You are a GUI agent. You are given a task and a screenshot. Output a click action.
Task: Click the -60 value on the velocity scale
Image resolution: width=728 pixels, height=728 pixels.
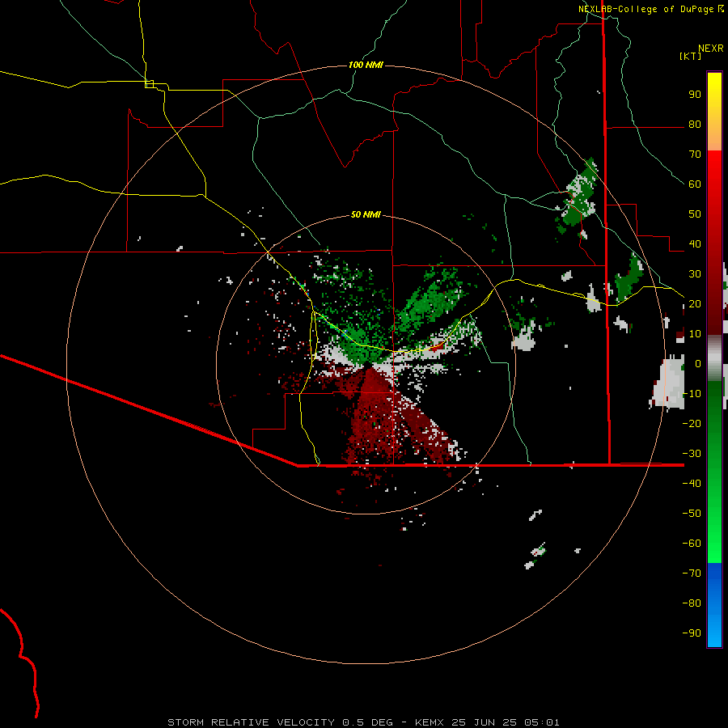tap(692, 544)
